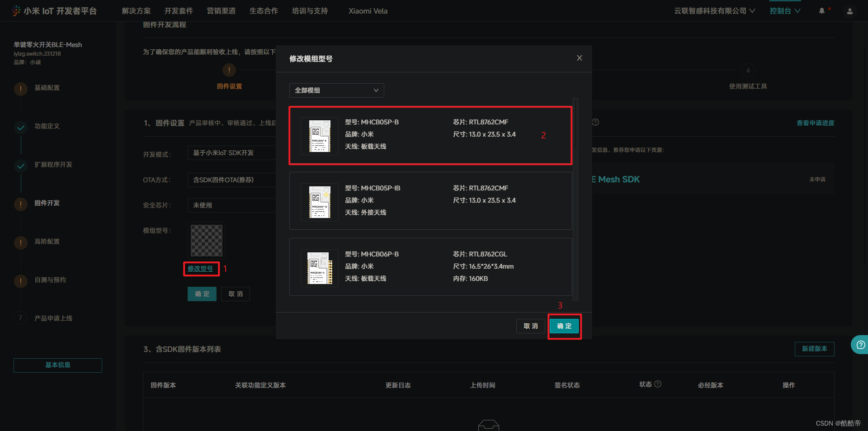Open the Xiaomi Vela menu item
This screenshot has width=868, height=431.
coord(368,11)
